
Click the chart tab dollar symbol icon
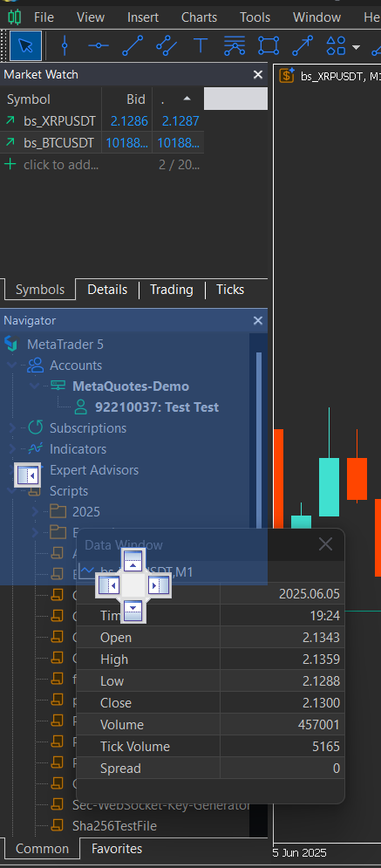pos(287,75)
